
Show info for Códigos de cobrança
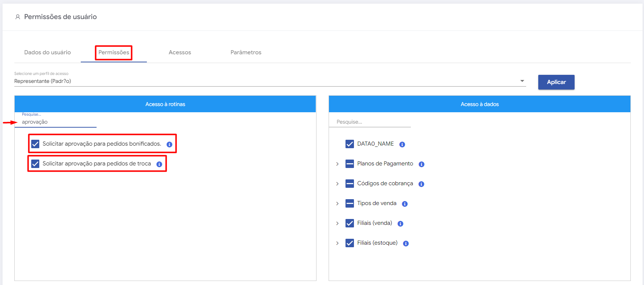(422, 184)
